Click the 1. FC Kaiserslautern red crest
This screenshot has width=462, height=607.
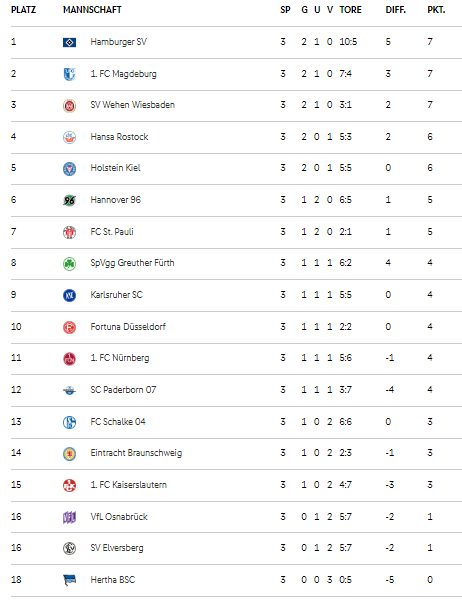tap(69, 485)
